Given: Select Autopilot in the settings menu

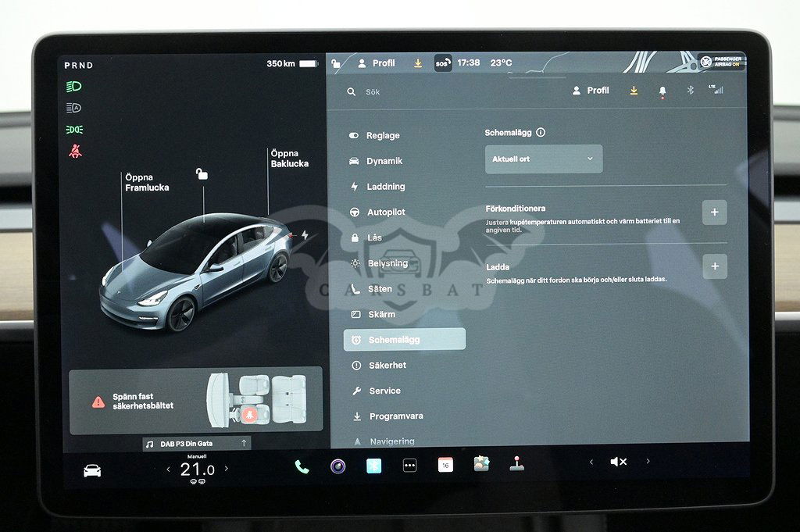Looking at the screenshot, I should (386, 212).
